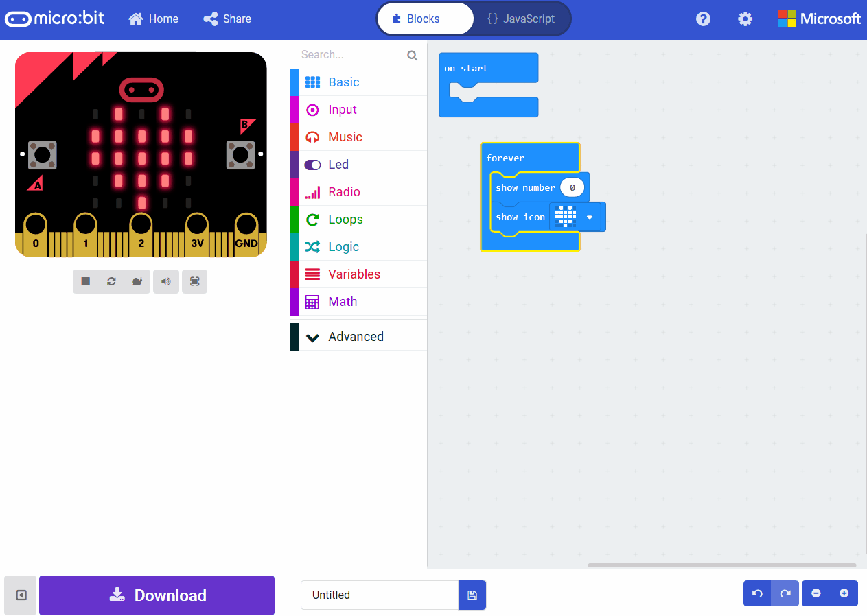867x616 pixels.
Task: Mute the simulator audio
Action: [166, 281]
